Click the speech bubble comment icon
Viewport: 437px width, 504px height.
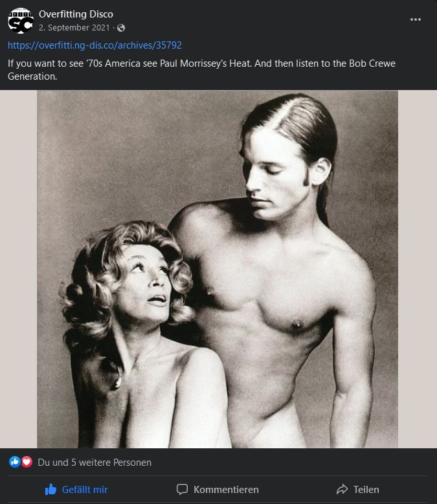(x=183, y=490)
